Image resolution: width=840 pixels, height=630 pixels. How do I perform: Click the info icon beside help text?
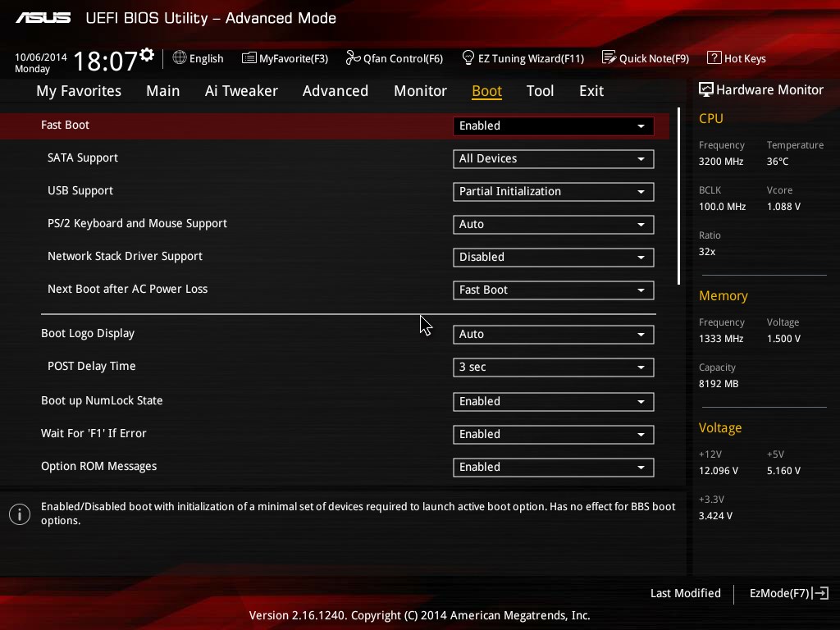[20, 514]
